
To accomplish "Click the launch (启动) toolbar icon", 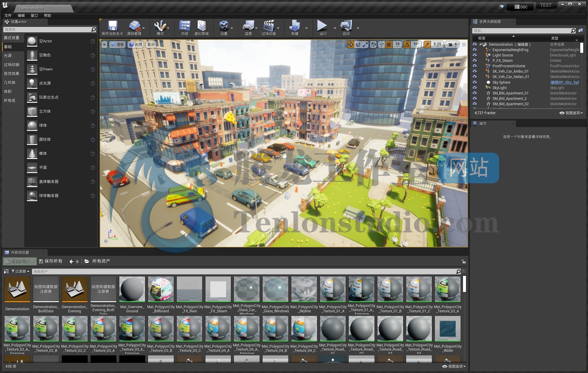I will (x=346, y=26).
